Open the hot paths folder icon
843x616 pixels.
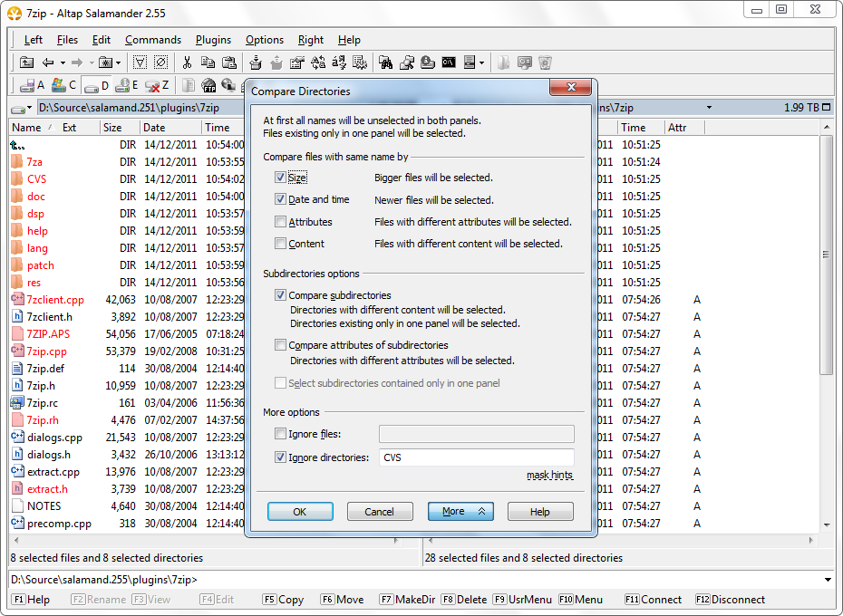105,63
